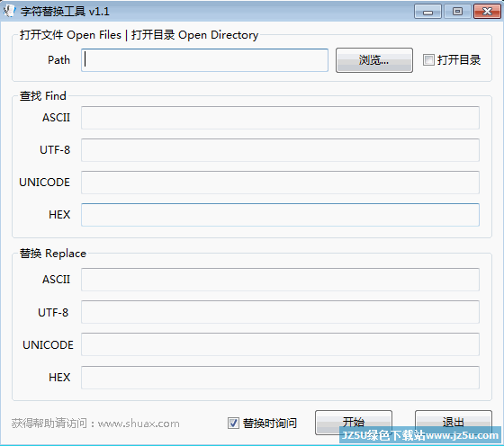Click the Replace ASCII input field
The width and height of the screenshot is (504, 446).
pyautogui.click(x=280, y=280)
